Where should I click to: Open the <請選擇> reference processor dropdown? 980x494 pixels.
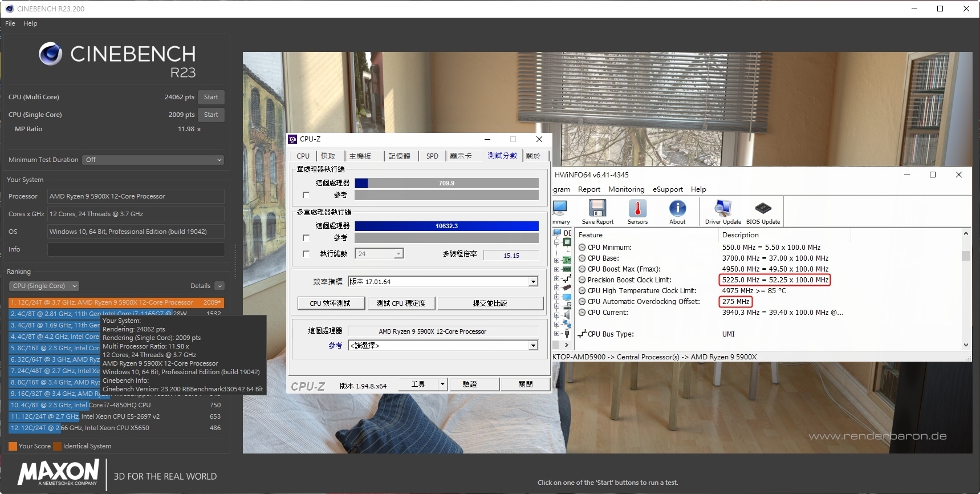point(533,346)
